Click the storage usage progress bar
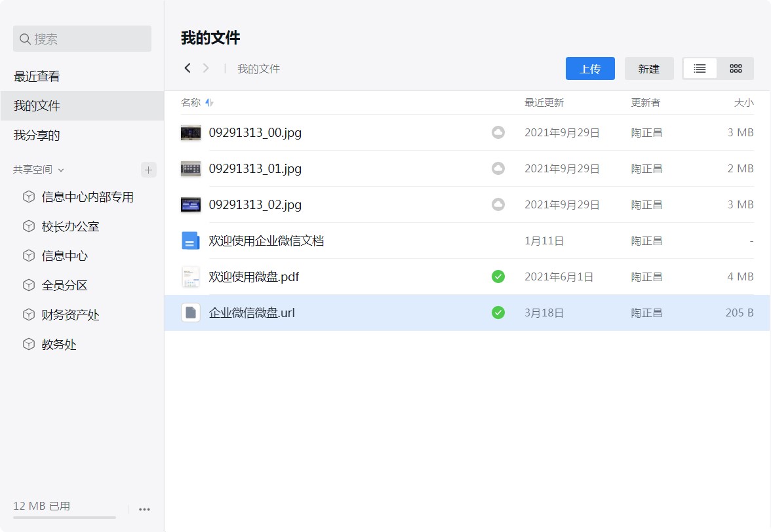The image size is (771, 532). [x=64, y=518]
